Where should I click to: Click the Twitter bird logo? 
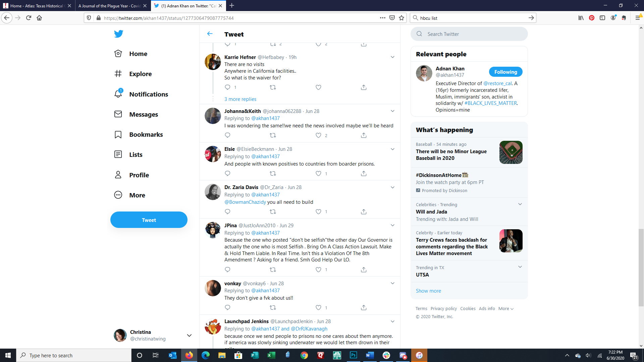pyautogui.click(x=118, y=34)
